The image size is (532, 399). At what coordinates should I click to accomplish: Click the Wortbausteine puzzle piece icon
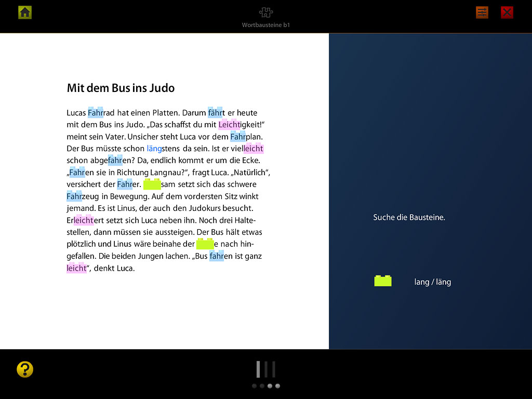tap(265, 12)
